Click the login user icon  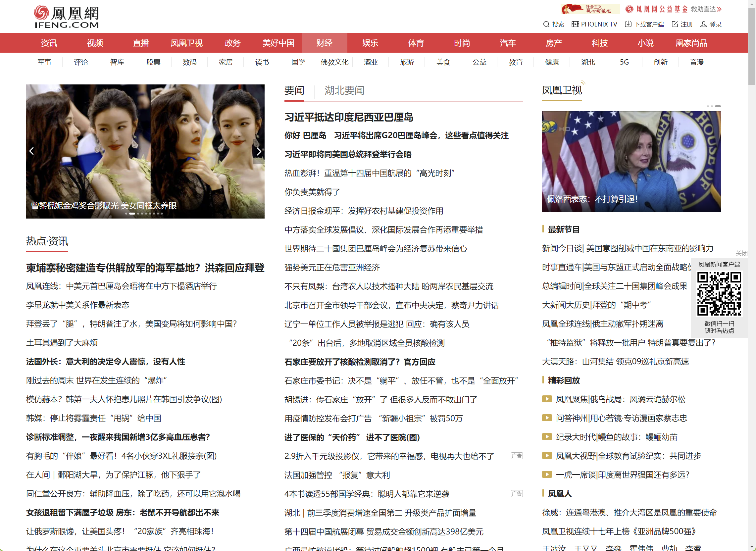[703, 24]
